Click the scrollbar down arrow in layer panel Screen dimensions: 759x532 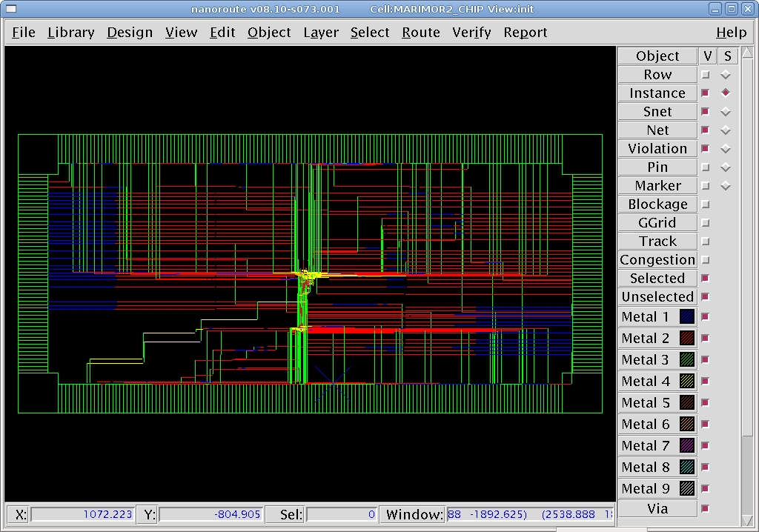tap(747, 519)
